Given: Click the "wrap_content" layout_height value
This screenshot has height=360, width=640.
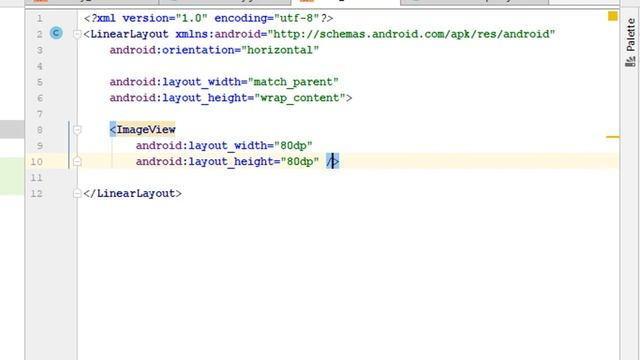Looking at the screenshot, I should [x=300, y=98].
